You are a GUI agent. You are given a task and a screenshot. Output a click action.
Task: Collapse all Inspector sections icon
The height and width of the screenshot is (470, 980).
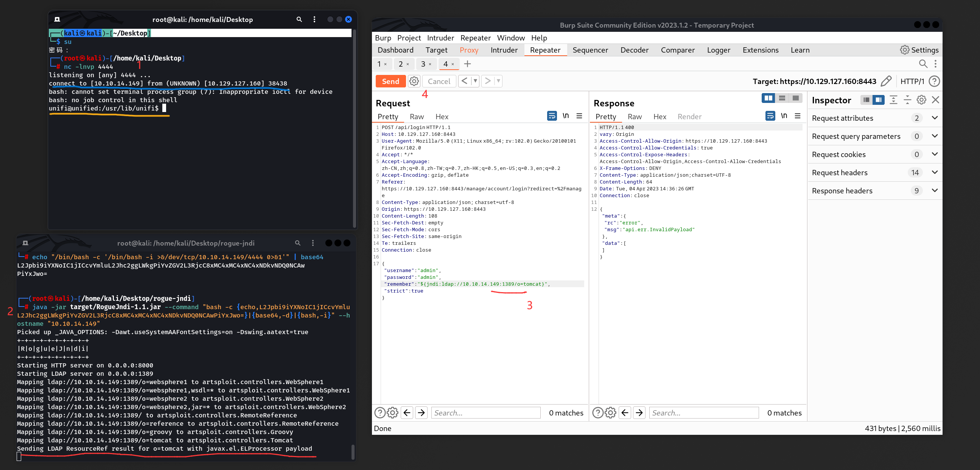(x=907, y=100)
